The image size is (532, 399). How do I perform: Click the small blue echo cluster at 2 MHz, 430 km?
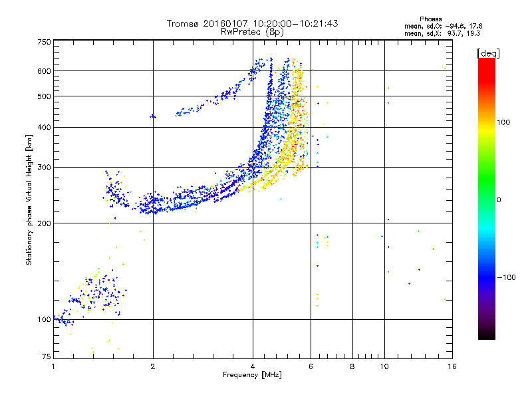click(153, 116)
